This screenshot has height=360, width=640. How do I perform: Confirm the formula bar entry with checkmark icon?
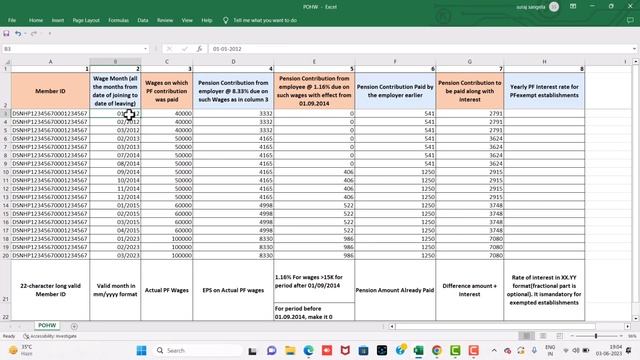pos(184,49)
